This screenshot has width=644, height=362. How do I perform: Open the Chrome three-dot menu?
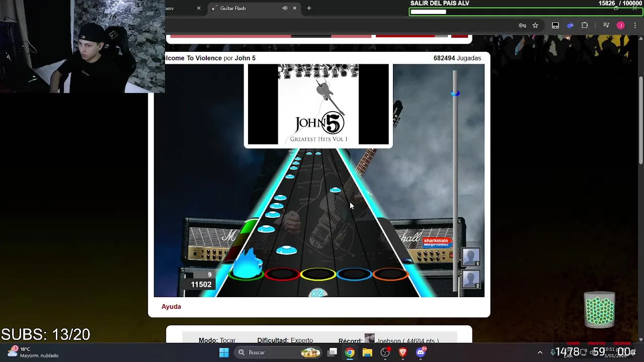[634, 26]
